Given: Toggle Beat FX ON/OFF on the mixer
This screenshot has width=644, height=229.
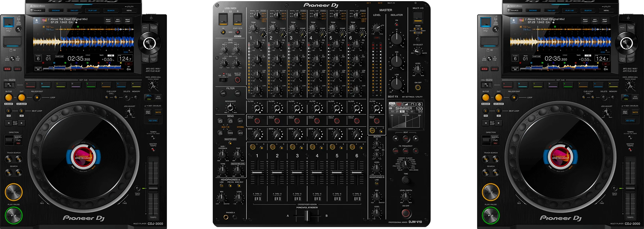Looking at the screenshot, I should point(406,213).
